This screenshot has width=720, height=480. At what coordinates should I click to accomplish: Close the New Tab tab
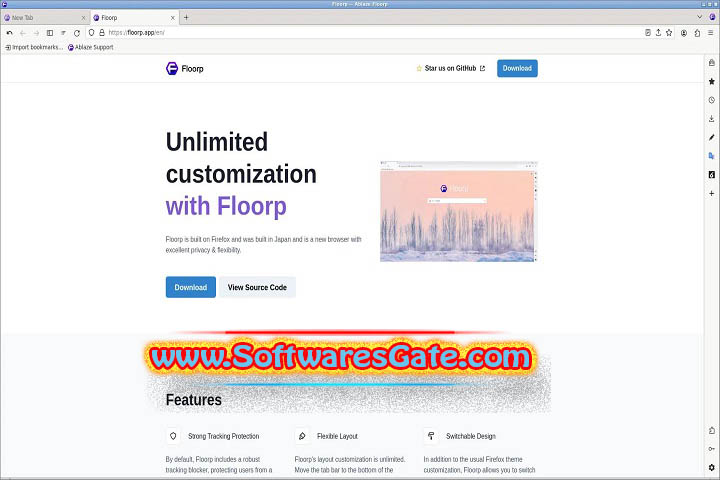coord(83,17)
